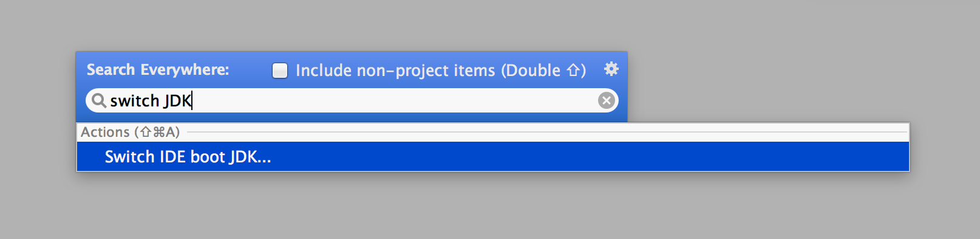Click the magnifier icon in the search field

point(99,100)
